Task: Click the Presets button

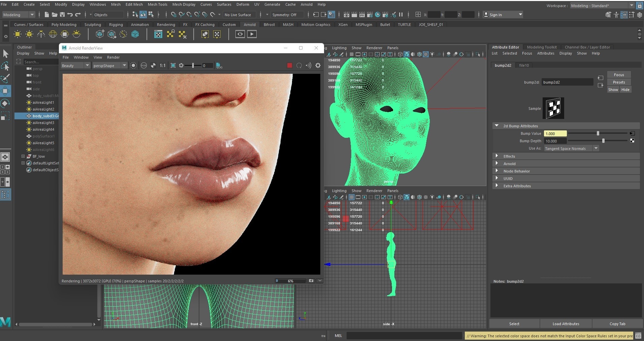Action: pyautogui.click(x=619, y=82)
